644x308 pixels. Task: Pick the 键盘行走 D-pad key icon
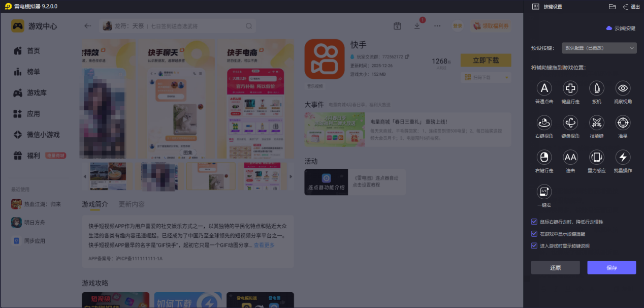[x=570, y=88]
